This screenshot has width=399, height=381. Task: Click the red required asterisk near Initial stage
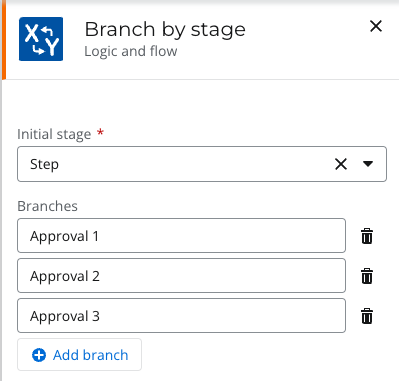coord(100,133)
